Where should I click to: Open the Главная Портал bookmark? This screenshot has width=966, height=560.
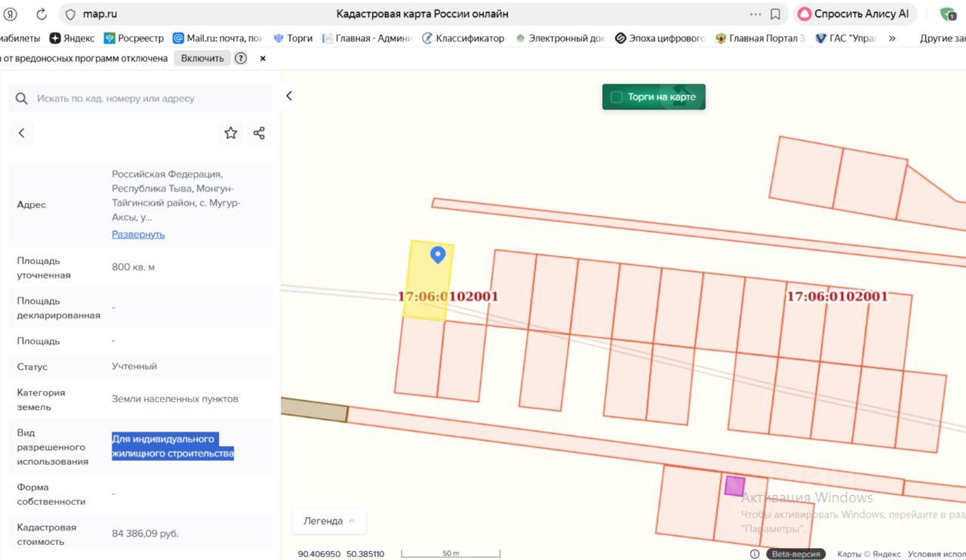(x=761, y=38)
